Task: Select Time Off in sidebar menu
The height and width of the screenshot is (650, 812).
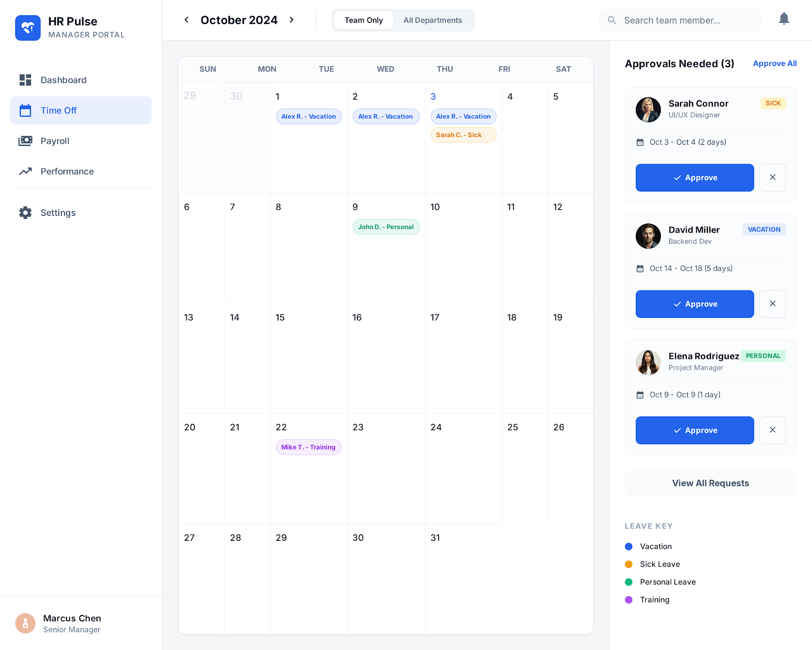Action: 81,111
